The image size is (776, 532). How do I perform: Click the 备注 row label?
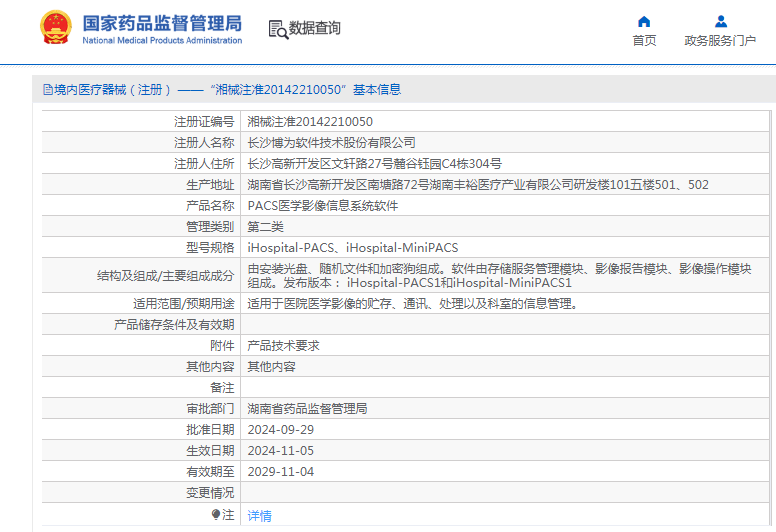click(x=222, y=387)
